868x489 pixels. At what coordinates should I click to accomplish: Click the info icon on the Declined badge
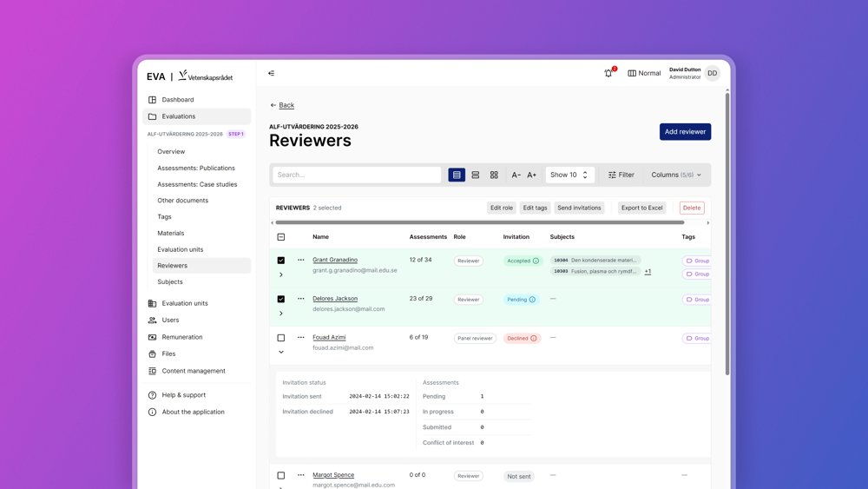pyautogui.click(x=534, y=339)
